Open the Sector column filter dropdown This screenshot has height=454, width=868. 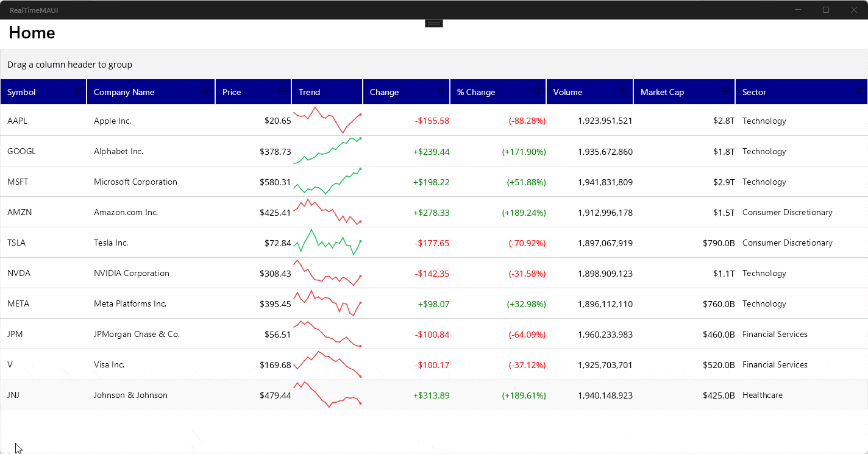coord(858,91)
